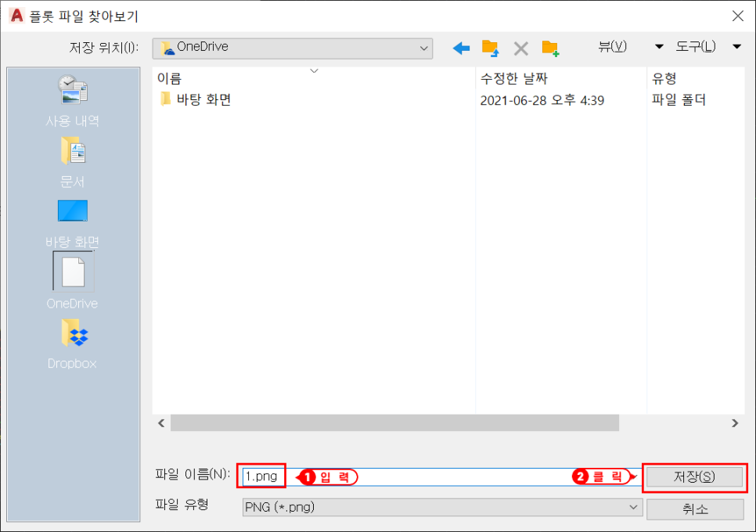The image size is (756, 532).
Task: Click the date 2021-06-28 오후 4:39
Action: coord(542,100)
